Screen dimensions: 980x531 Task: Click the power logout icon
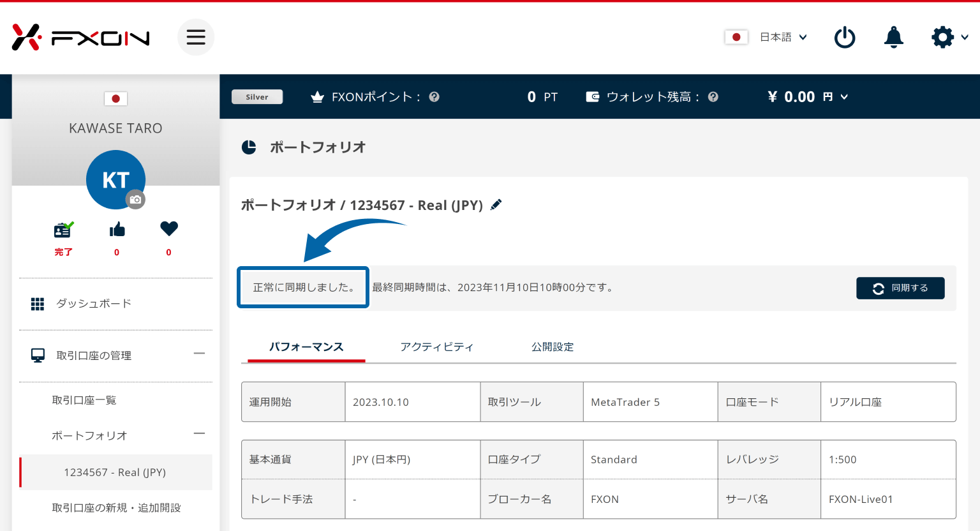(x=845, y=37)
